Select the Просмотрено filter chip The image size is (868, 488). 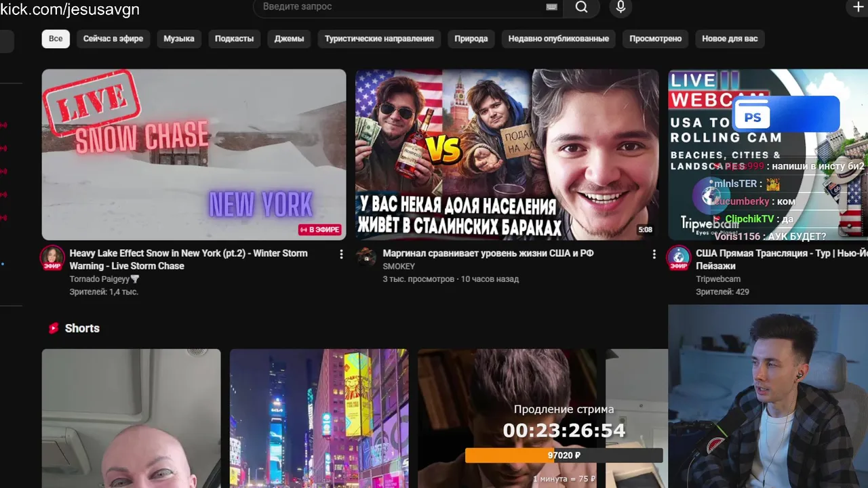(655, 39)
